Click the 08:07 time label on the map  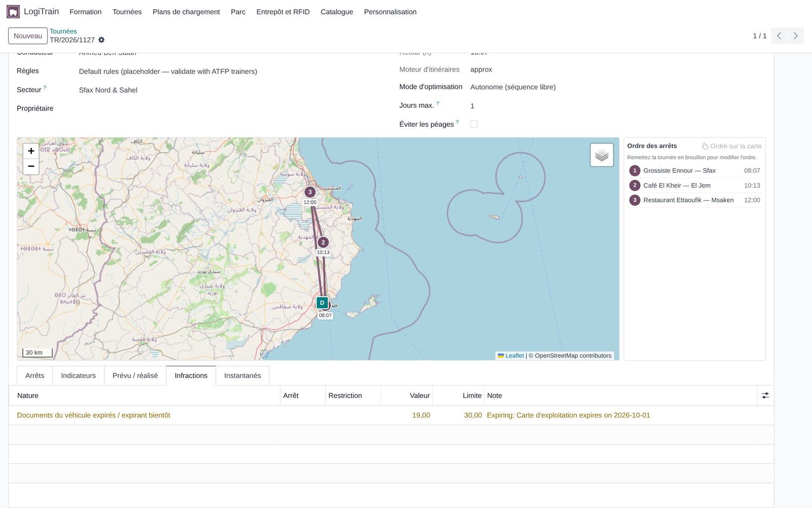(325, 315)
